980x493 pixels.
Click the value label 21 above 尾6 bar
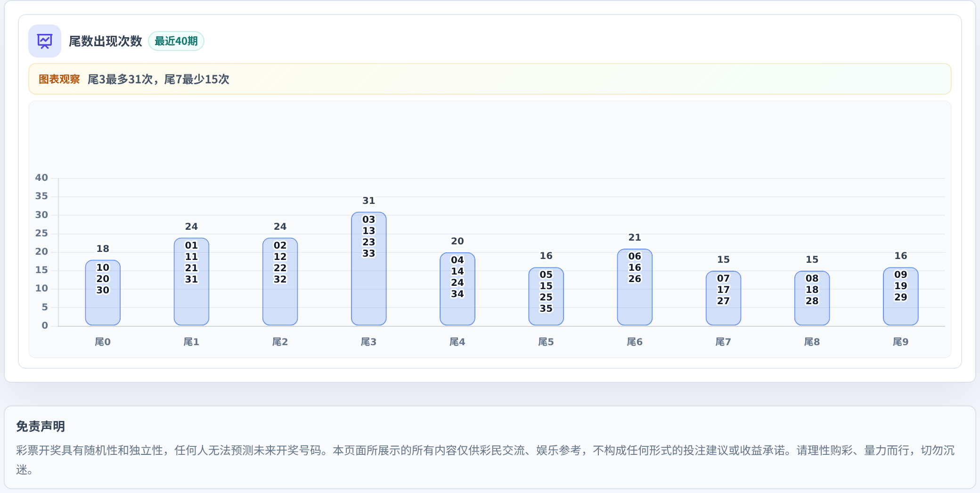(x=635, y=237)
